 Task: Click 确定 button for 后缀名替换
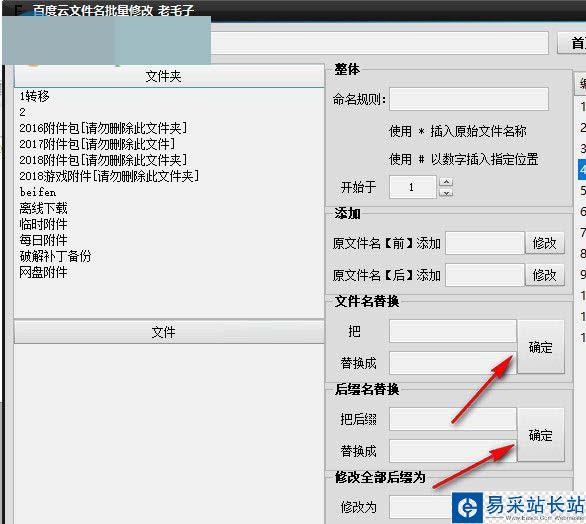pos(541,435)
